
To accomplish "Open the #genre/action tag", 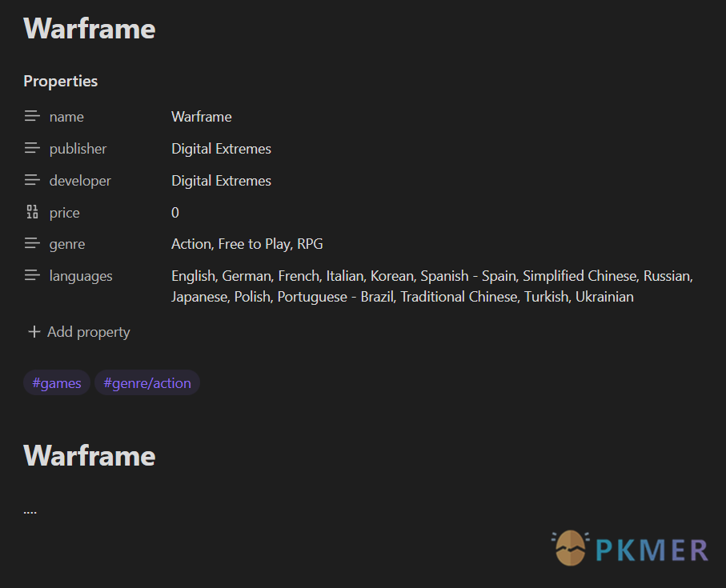I will point(147,382).
